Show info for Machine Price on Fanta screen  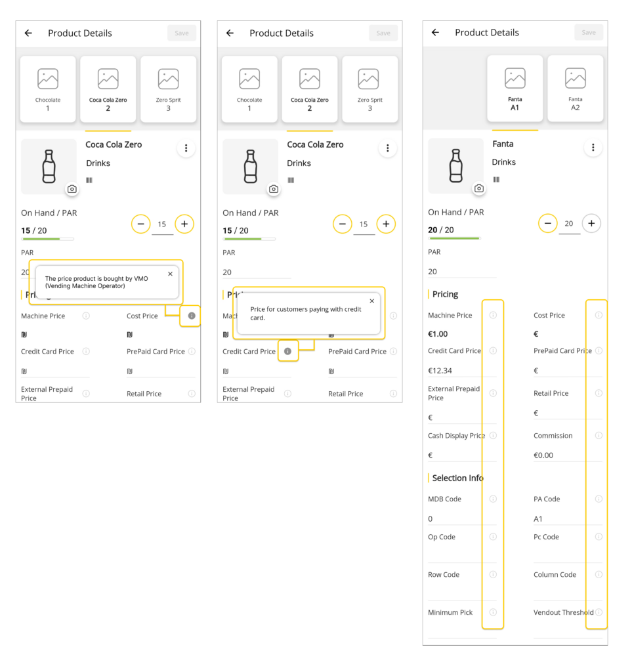[493, 315]
